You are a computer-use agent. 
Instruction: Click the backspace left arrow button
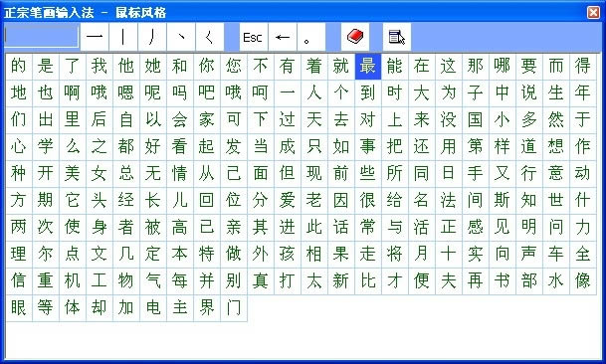coord(283,37)
